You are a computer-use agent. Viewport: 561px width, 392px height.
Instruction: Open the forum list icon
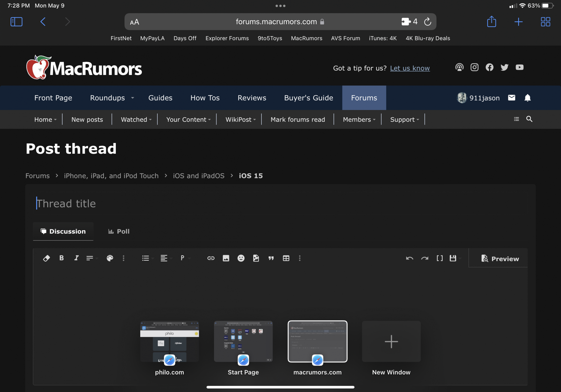516,119
